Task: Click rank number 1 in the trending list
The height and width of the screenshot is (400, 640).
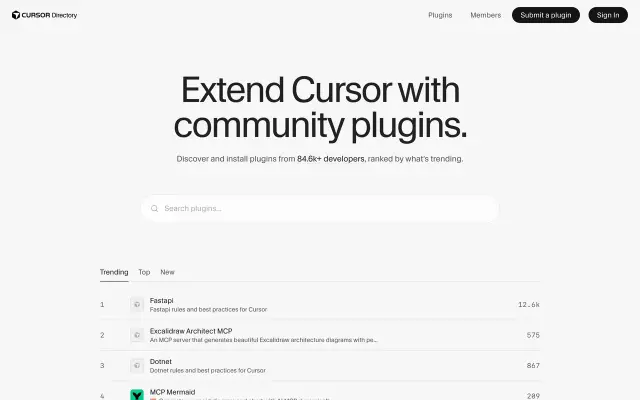Action: [102, 304]
